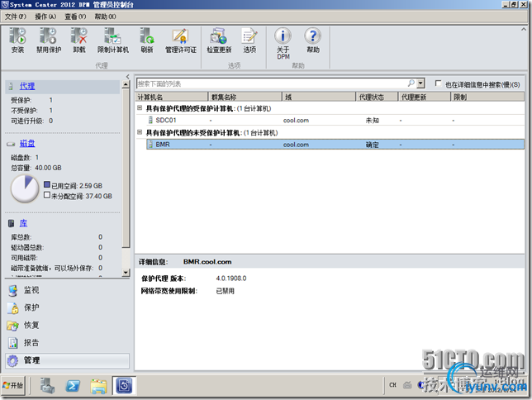Click the Reporting navigation icon

tap(13, 343)
